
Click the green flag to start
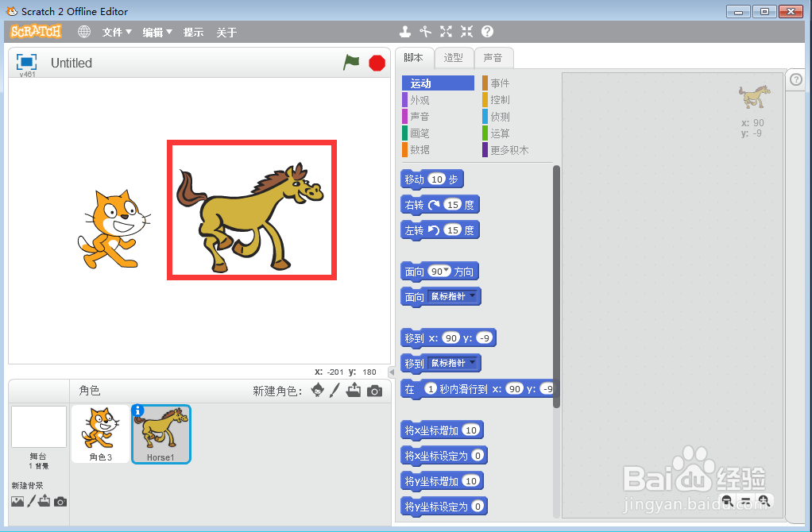(x=351, y=63)
